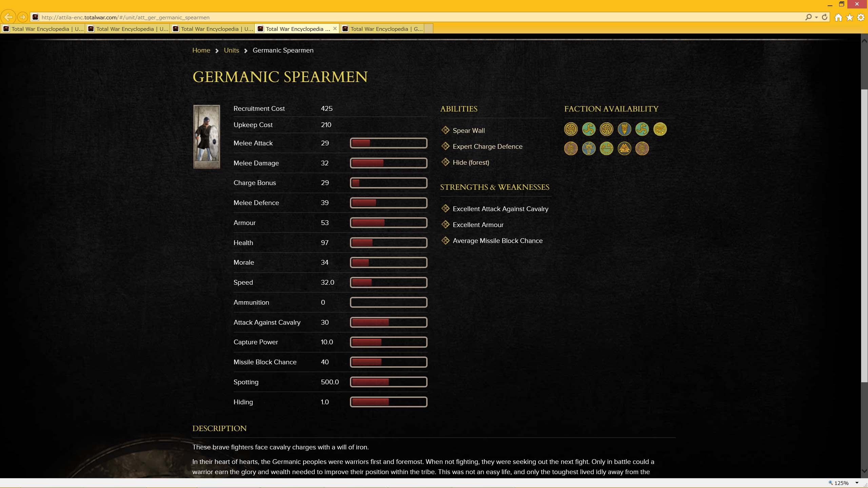Click the Health value 97
The width and height of the screenshot is (868, 488).
[x=324, y=243]
